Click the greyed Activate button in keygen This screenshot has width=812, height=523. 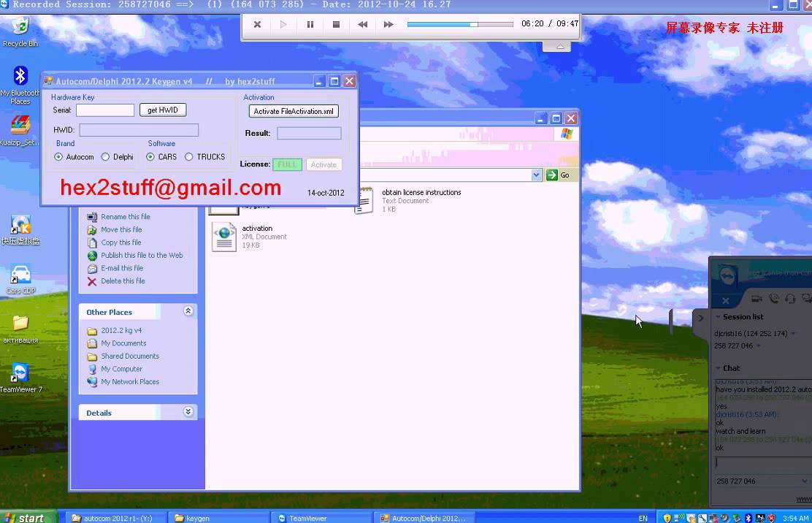323,164
